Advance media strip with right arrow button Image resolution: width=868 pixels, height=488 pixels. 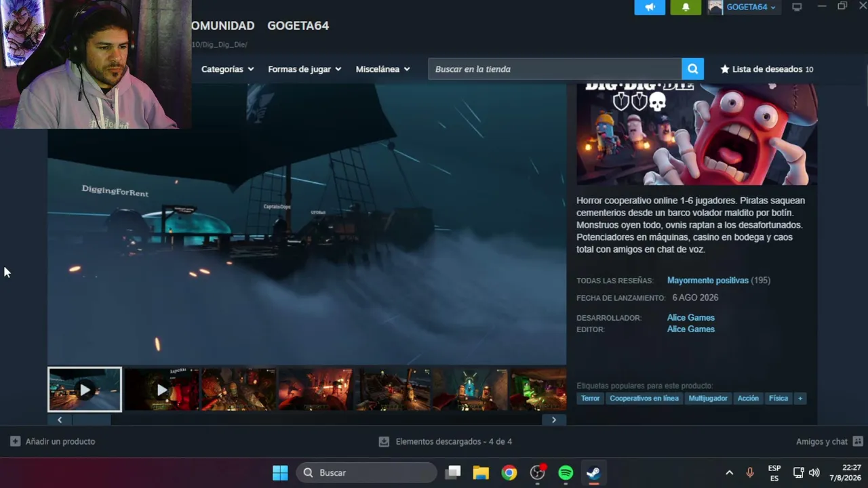pos(554,420)
